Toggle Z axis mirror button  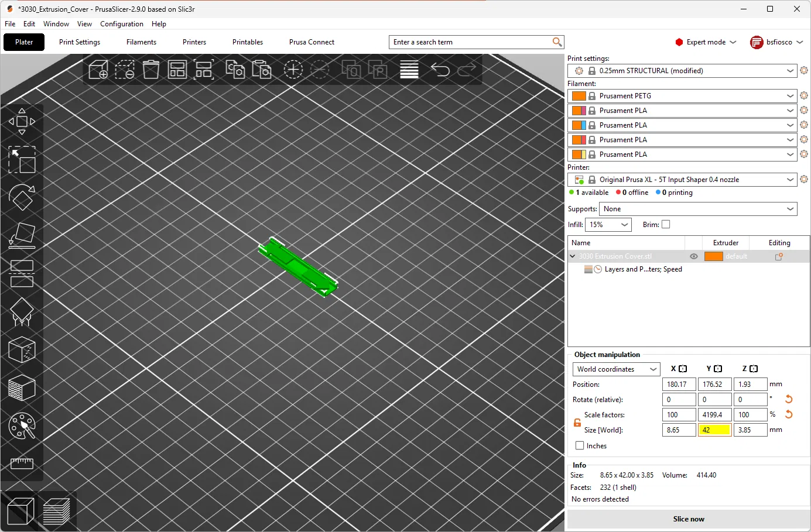tap(754, 369)
